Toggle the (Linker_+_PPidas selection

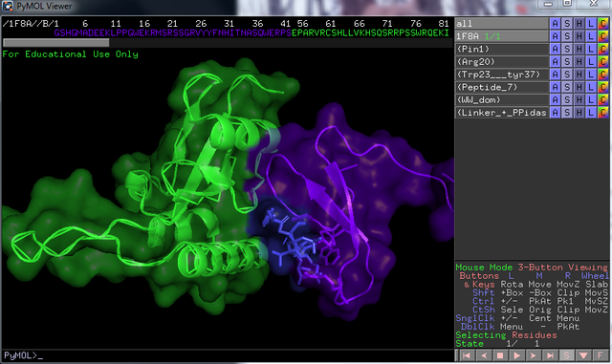point(501,113)
